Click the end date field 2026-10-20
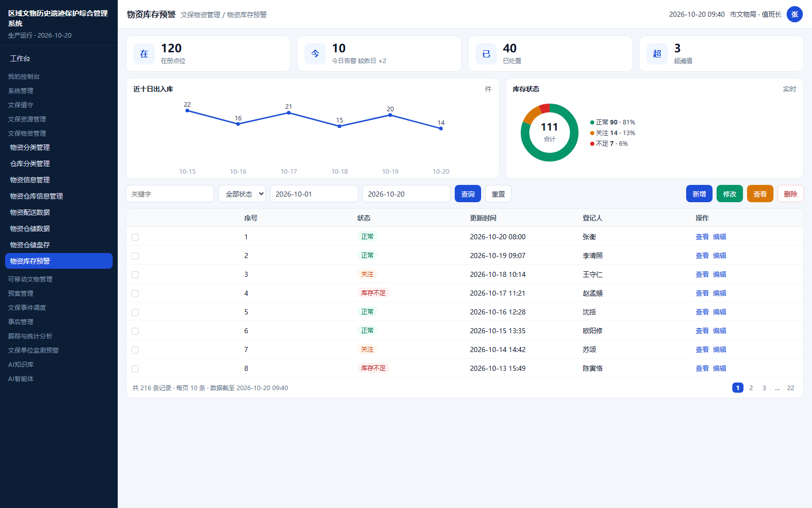The height and width of the screenshot is (508, 812). click(x=407, y=194)
